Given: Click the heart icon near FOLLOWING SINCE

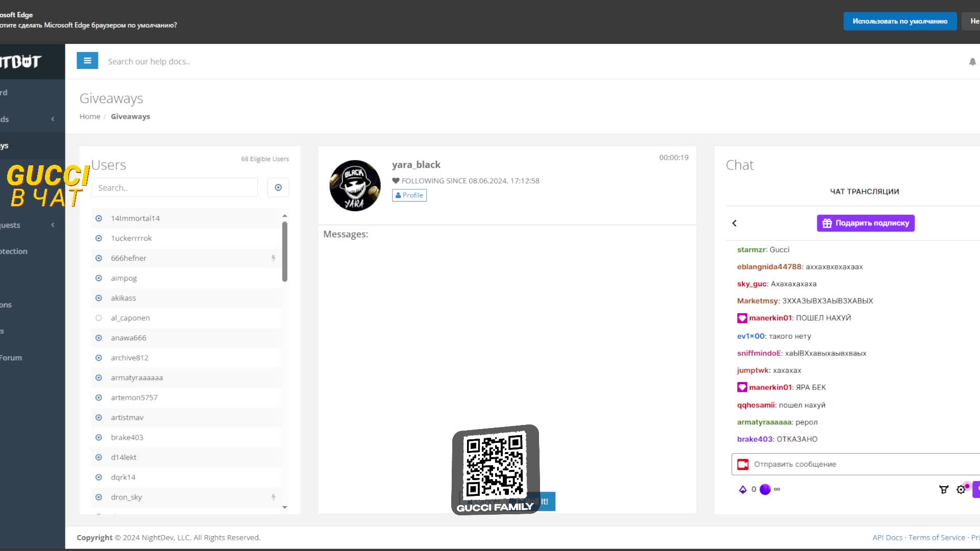Looking at the screenshot, I should 396,181.
